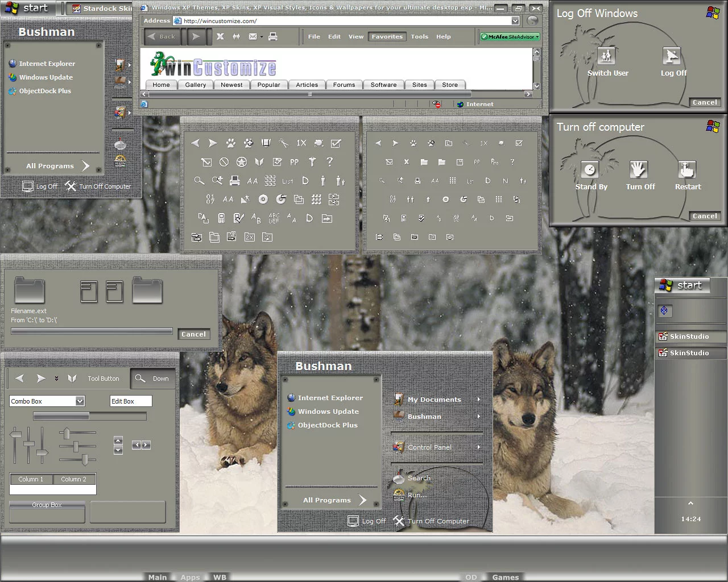Click the magnifier-with-plus zoom icon
This screenshot has height=582, width=728.
217,181
